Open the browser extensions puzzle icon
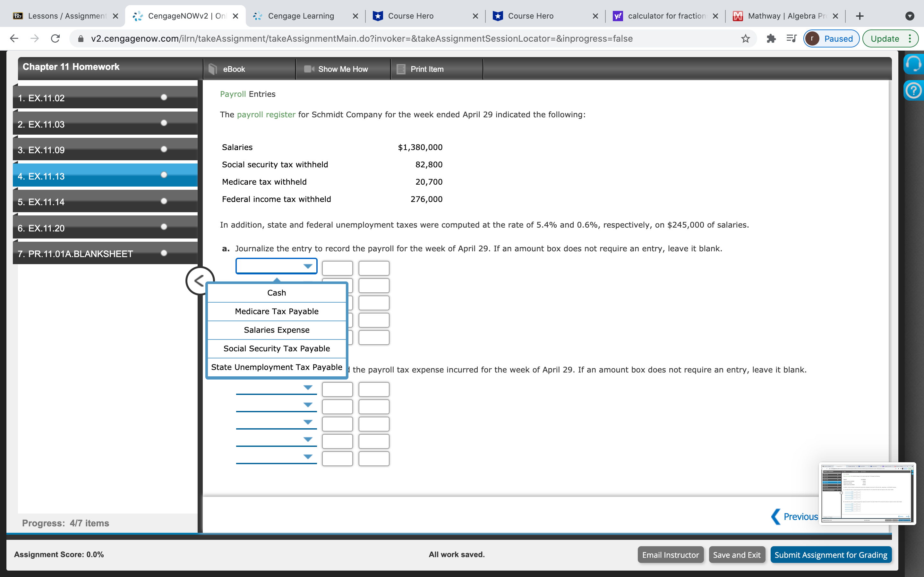924x577 pixels. pyautogui.click(x=771, y=38)
